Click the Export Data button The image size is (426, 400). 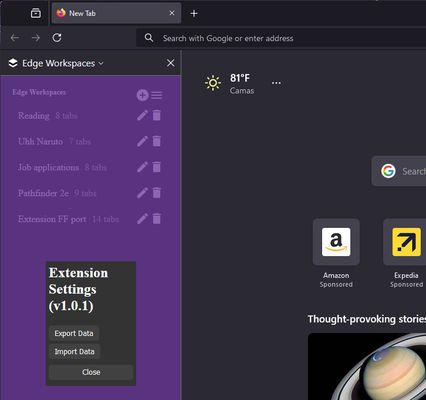click(x=74, y=333)
